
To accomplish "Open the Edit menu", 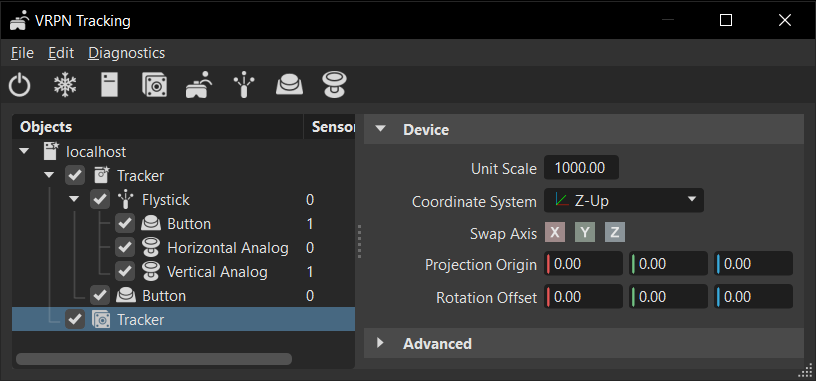I will coord(61,53).
